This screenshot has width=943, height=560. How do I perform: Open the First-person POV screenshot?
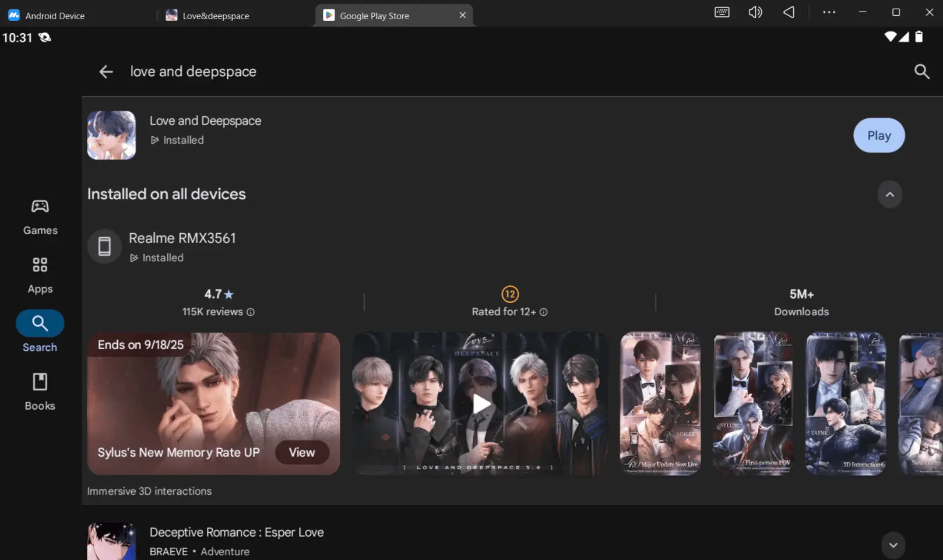point(753,404)
